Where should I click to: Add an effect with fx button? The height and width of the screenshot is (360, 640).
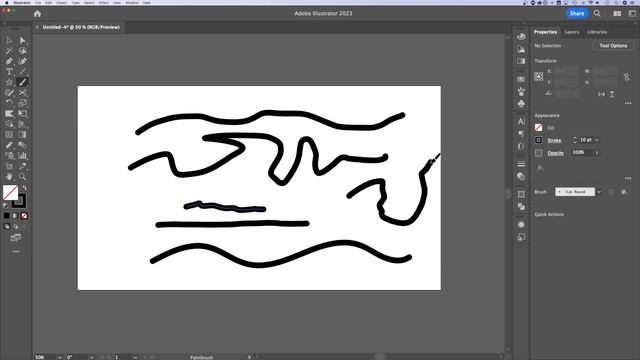point(540,168)
